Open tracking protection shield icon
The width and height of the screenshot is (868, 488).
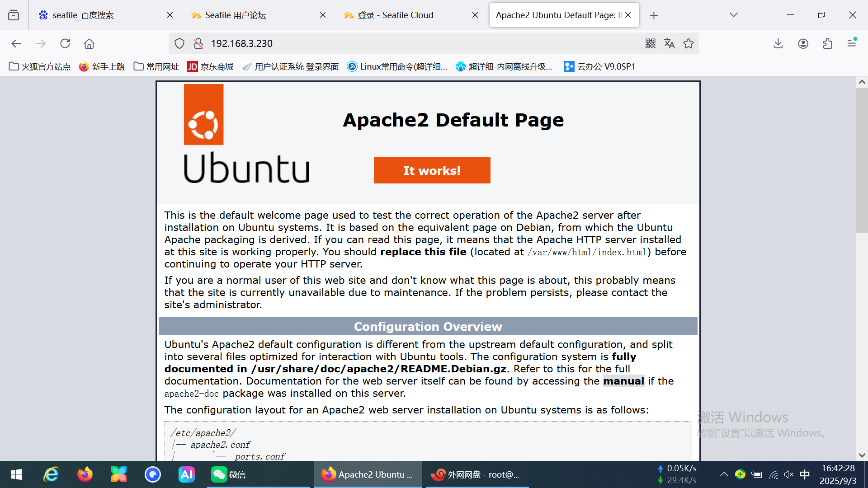click(x=179, y=43)
